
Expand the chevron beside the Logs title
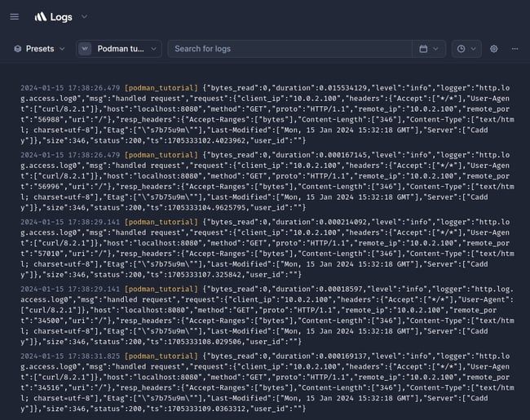[85, 16]
